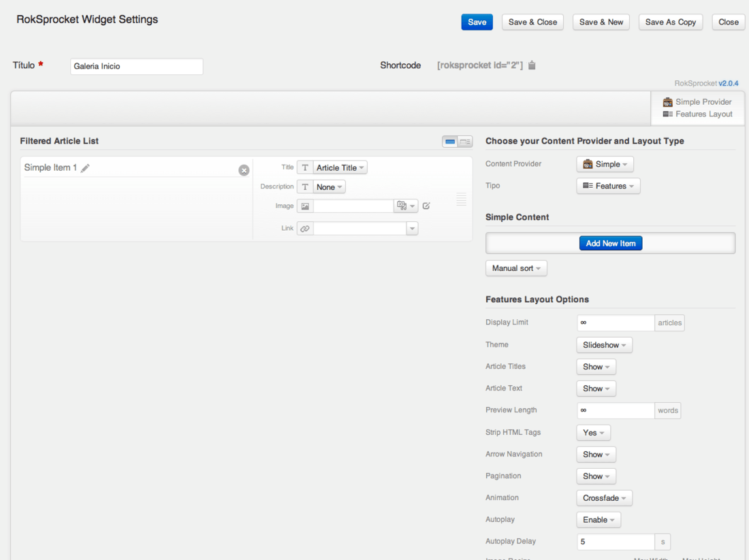This screenshot has height=560, width=749.
Task: Click the shortcode text [roksprocket id="2"]
Action: tap(480, 65)
